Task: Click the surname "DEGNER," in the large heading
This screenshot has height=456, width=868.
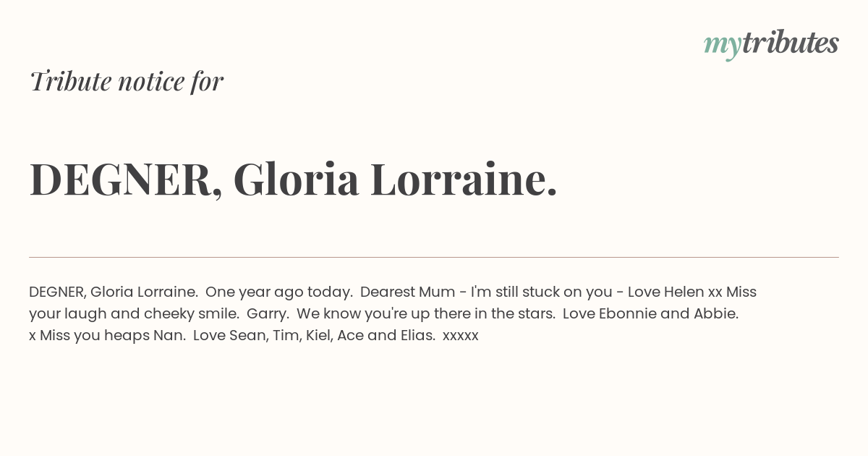Action: tap(126, 180)
